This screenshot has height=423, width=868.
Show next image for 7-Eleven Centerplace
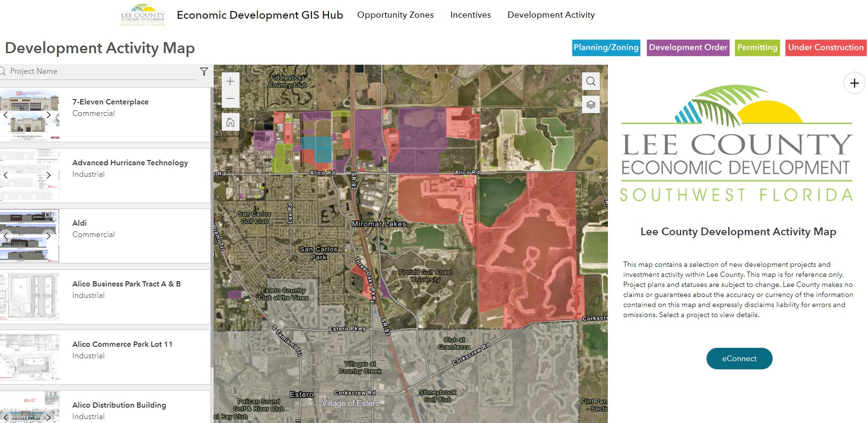[48, 115]
